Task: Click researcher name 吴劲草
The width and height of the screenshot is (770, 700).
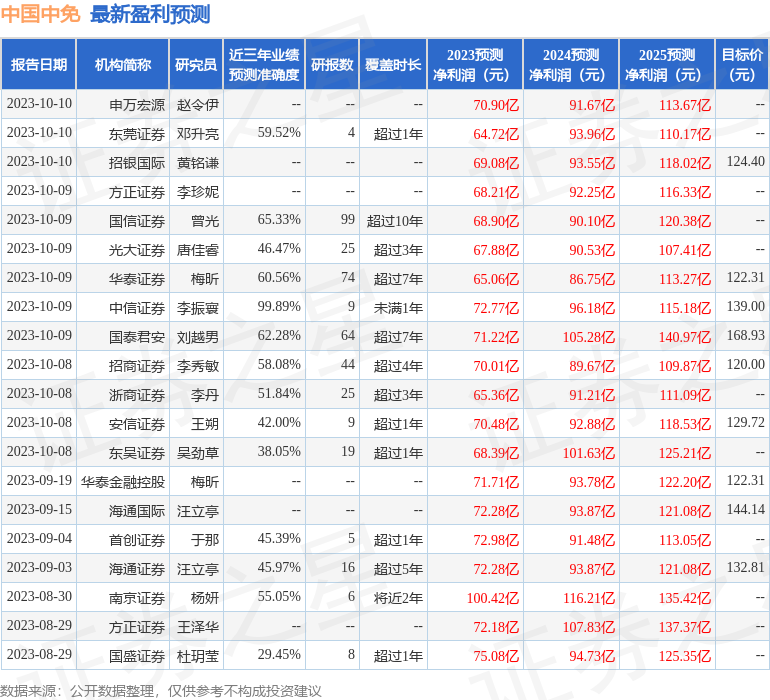Action: [x=198, y=452]
